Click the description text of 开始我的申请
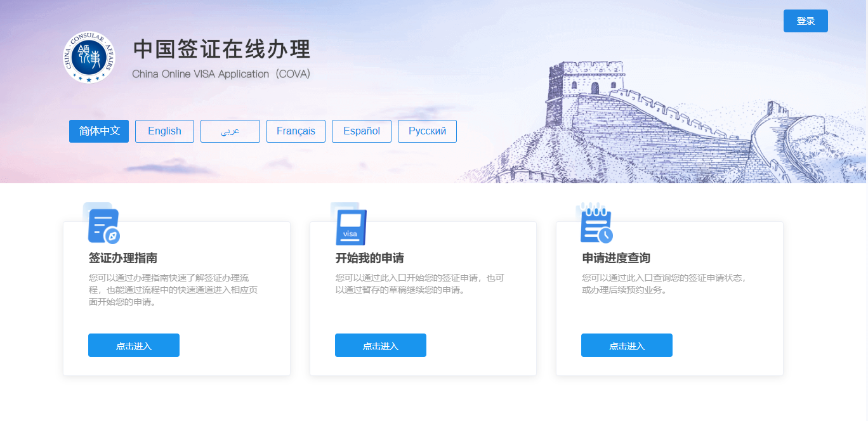The height and width of the screenshot is (421, 868). coord(420,284)
